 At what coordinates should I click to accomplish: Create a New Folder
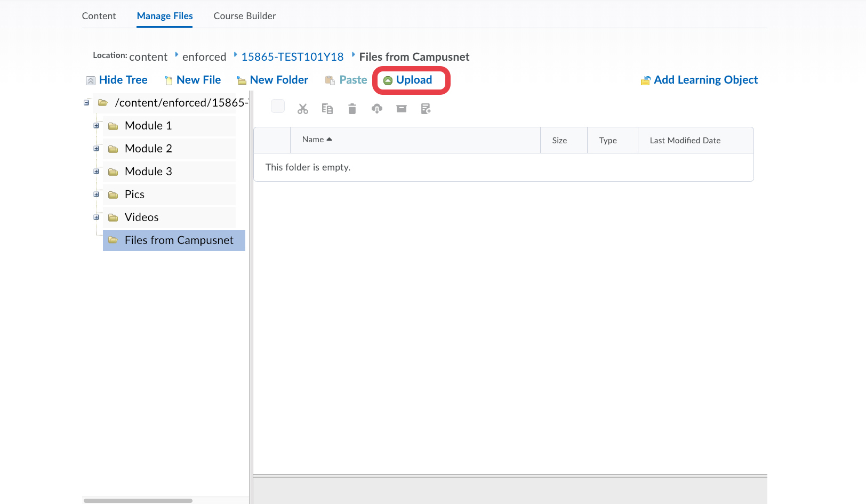(x=278, y=80)
